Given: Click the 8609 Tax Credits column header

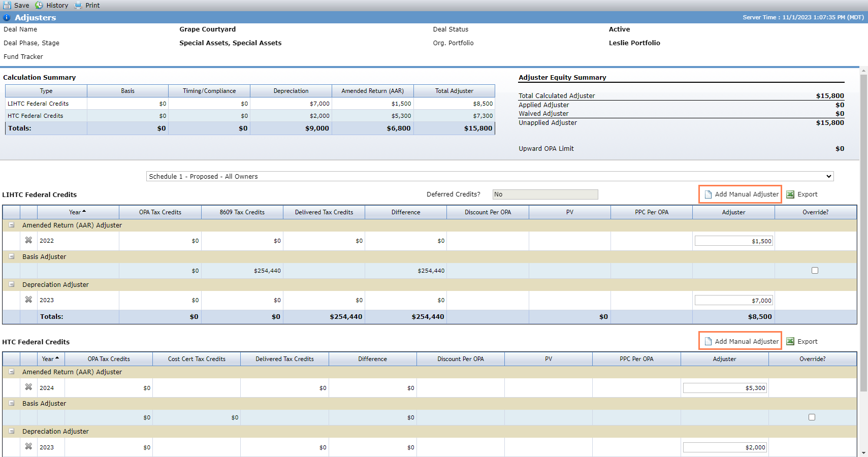Looking at the screenshot, I should pos(242,212).
